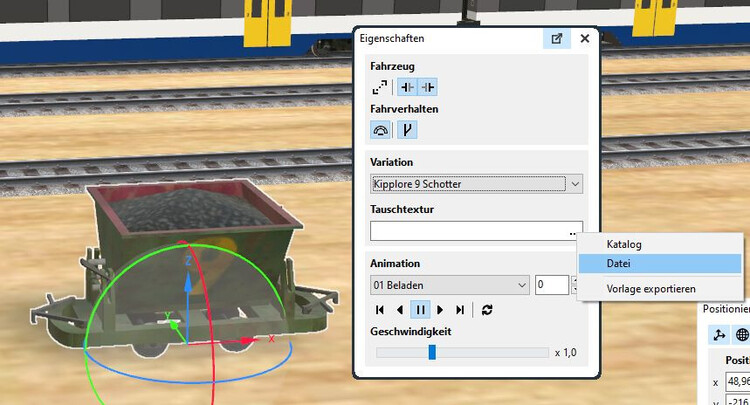
Task: Toggle the track switch icon under Fahrverhalten
Action: tap(407, 130)
